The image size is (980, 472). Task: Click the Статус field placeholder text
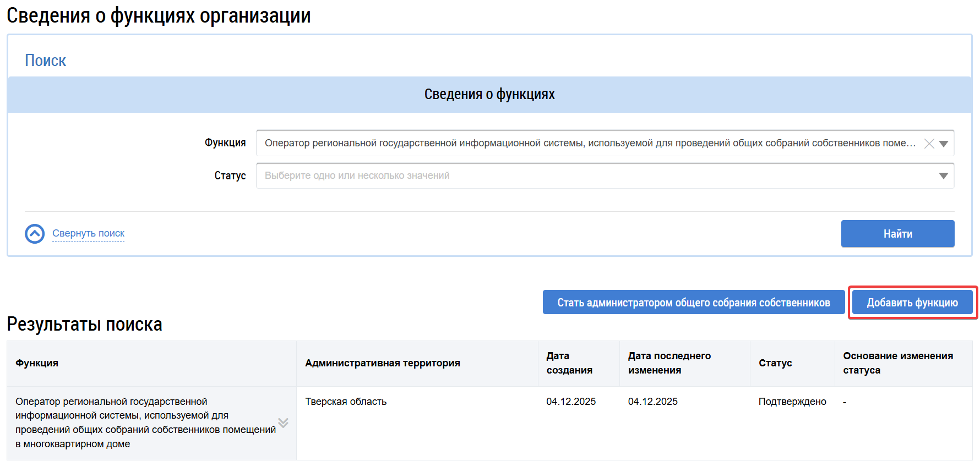coord(357,175)
